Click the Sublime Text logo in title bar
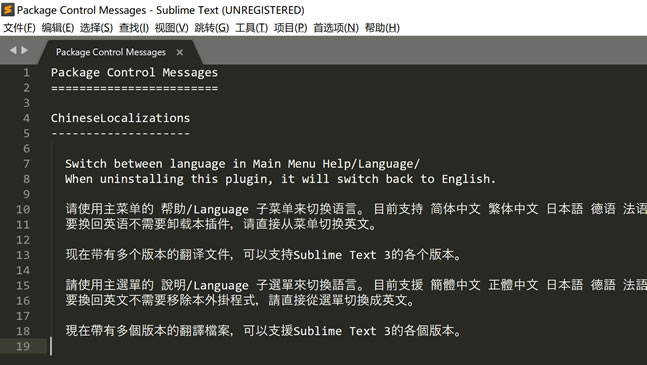Image resolution: width=647 pixels, height=365 pixels. 7,9
